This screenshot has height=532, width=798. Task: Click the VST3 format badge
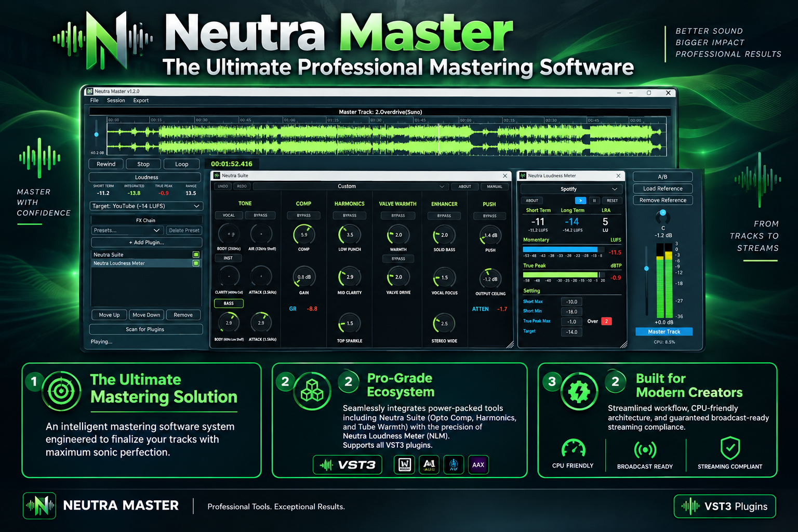pyautogui.click(x=348, y=464)
